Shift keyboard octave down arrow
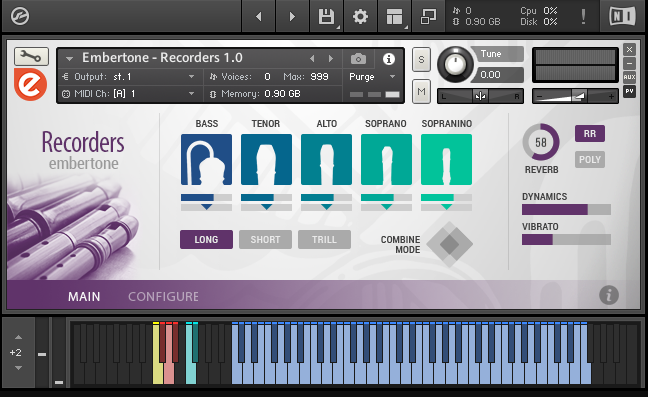 [x=18, y=368]
